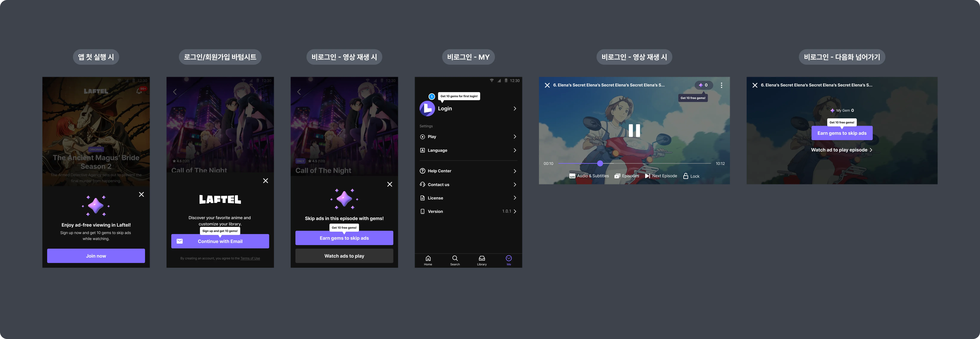This screenshot has width=980, height=339.
Task: Close the next-episode overlay player
Action: pyautogui.click(x=755, y=85)
